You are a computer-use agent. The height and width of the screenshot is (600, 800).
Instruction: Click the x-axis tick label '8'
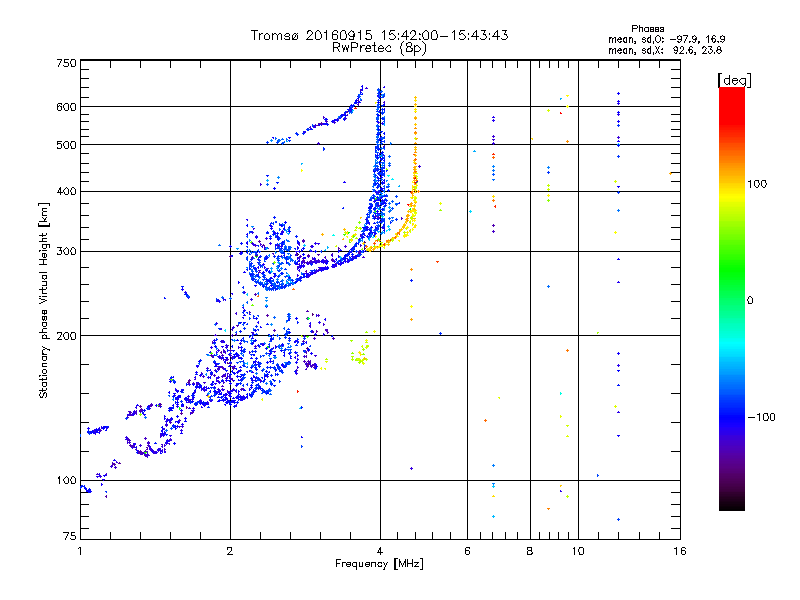(530, 551)
